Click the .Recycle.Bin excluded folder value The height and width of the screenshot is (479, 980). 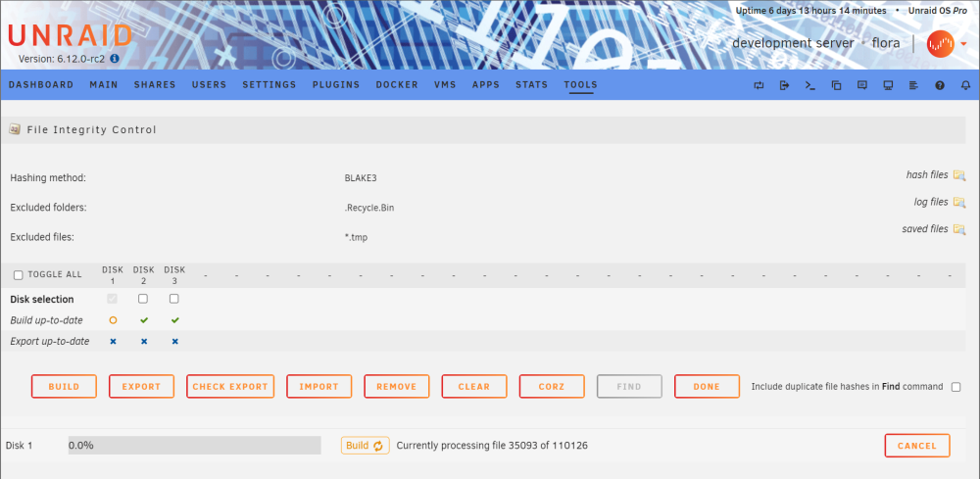click(x=369, y=208)
